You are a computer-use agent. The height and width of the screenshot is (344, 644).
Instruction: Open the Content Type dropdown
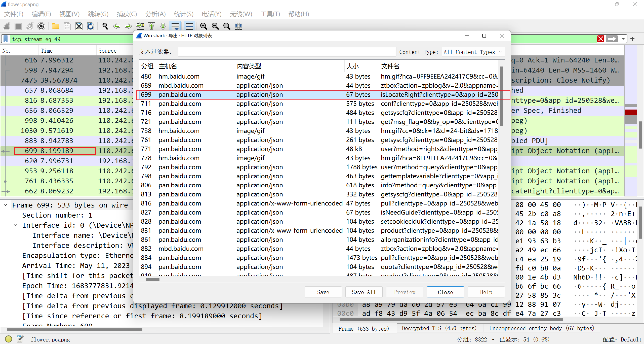pyautogui.click(x=473, y=52)
